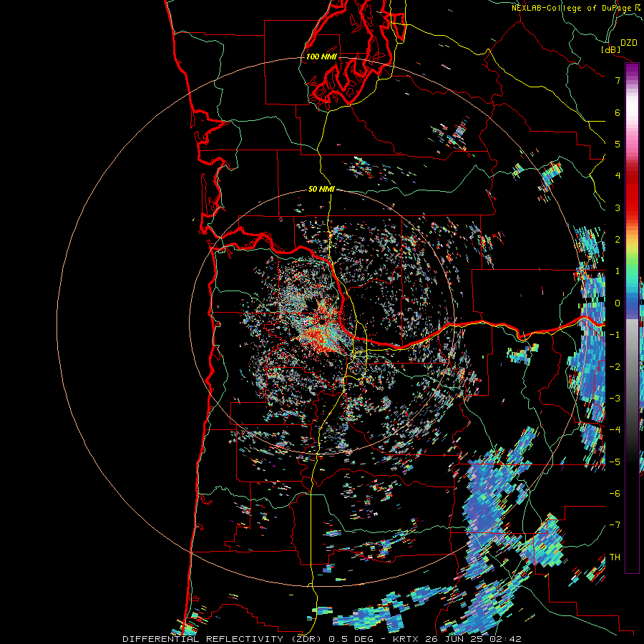Click the DIFFERENTIAL REFLECTIVITY (ZDR) caption text
Image resolution: width=644 pixels, height=644 pixels.
click(x=223, y=639)
